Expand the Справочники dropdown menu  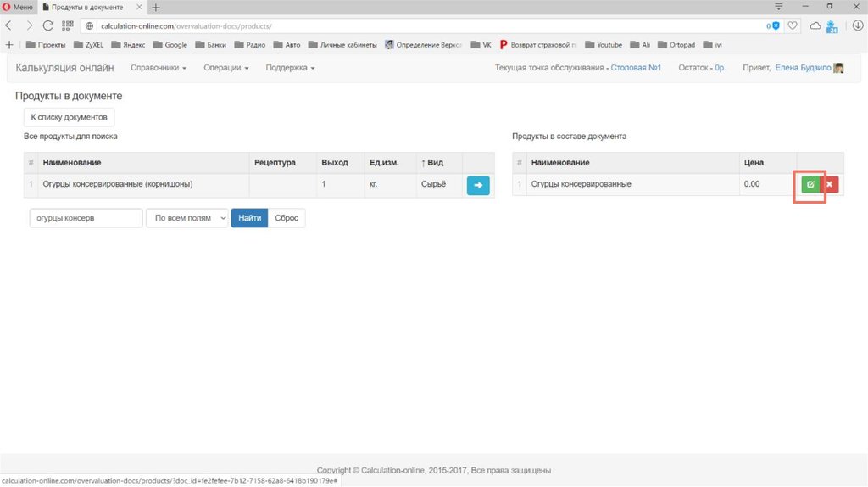click(158, 68)
